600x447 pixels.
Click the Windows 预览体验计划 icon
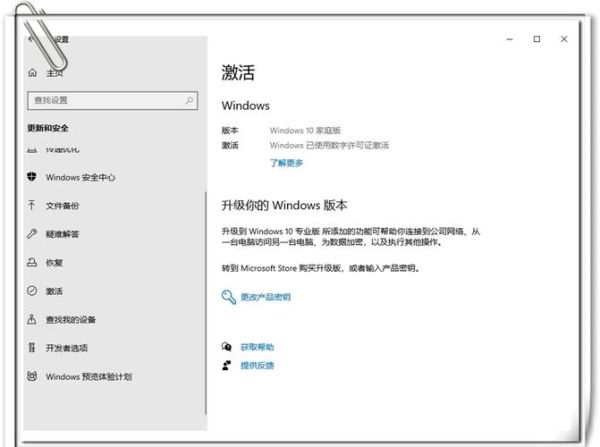click(x=32, y=376)
